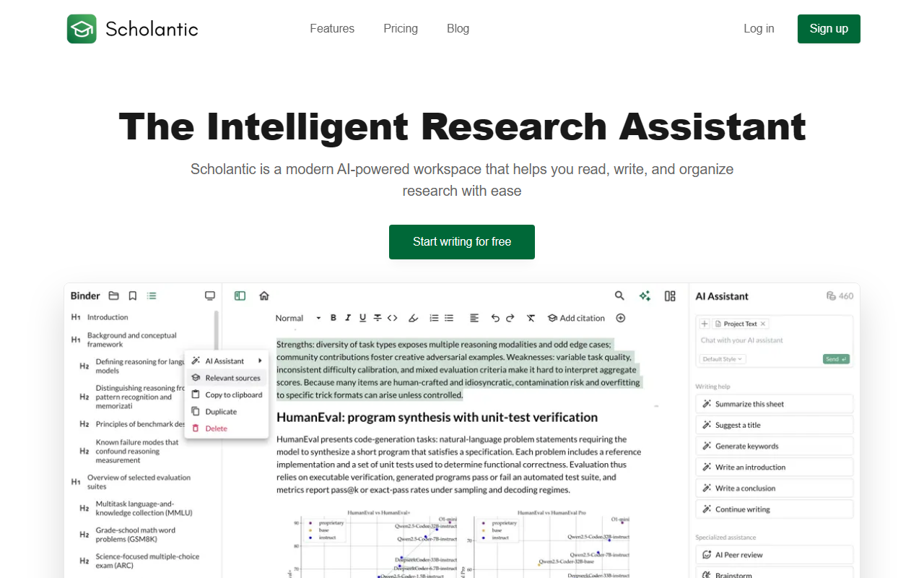The height and width of the screenshot is (578, 924).
Task: Remove the Project Text chip
Action: point(763,324)
